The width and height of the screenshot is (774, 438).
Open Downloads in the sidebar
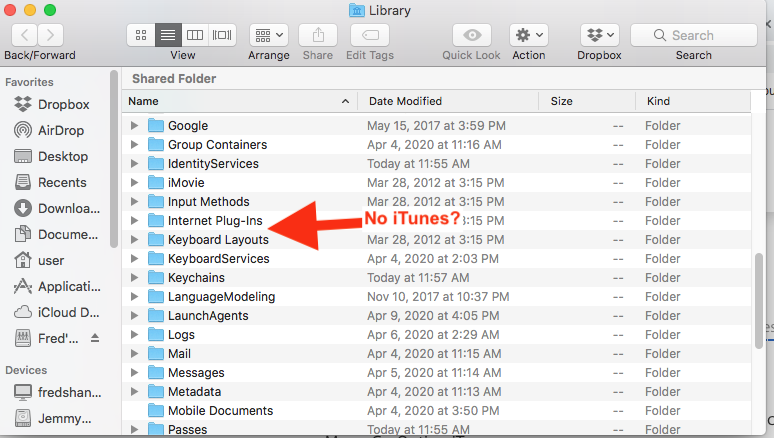[56, 208]
